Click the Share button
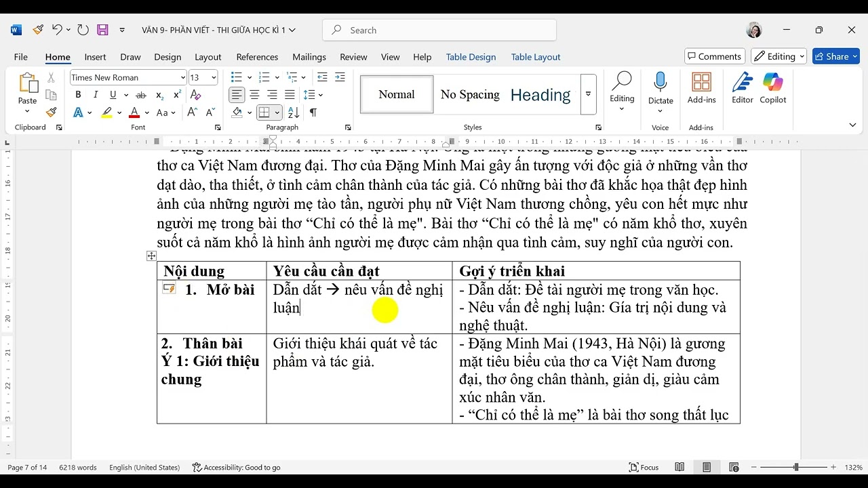Screen dimensions: 868x488 pyautogui.click(x=835, y=56)
